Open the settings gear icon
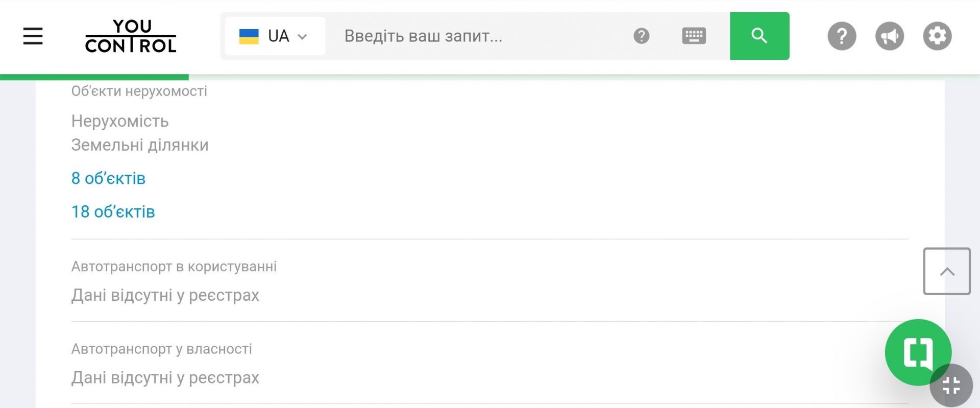980x408 pixels. point(937,36)
